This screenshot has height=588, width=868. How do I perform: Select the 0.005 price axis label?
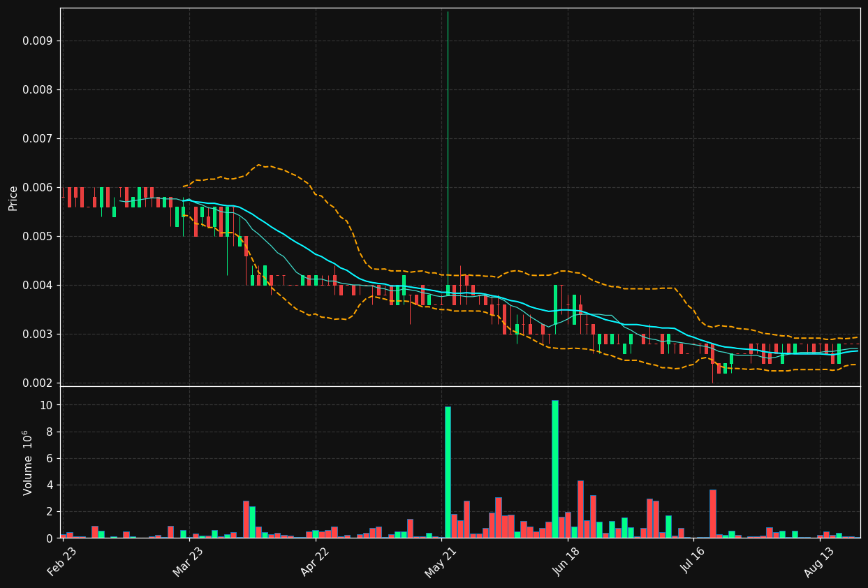click(x=37, y=237)
